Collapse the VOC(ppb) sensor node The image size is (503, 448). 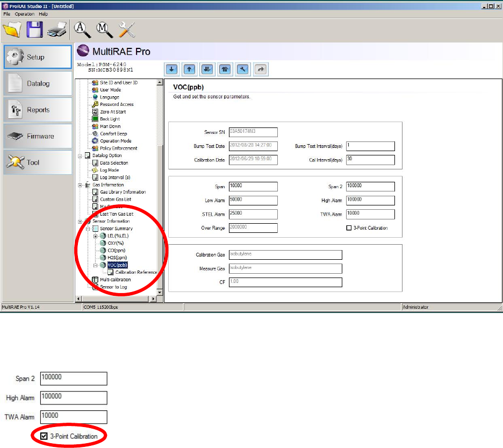95,266
